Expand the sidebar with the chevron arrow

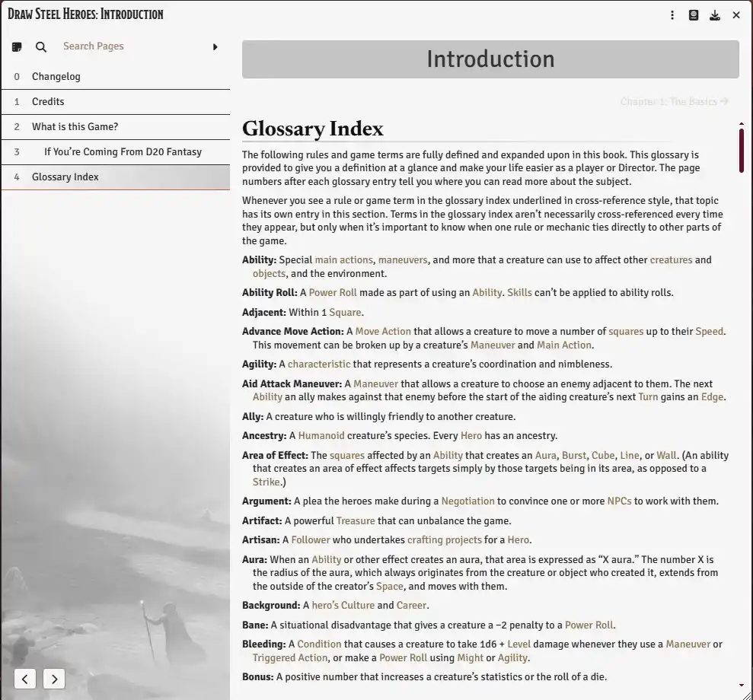point(215,46)
